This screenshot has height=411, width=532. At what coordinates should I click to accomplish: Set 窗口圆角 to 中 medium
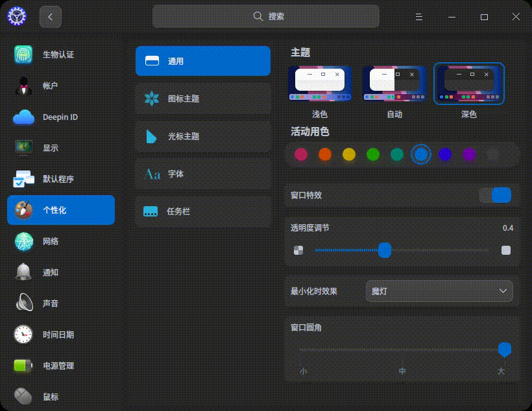click(402, 371)
